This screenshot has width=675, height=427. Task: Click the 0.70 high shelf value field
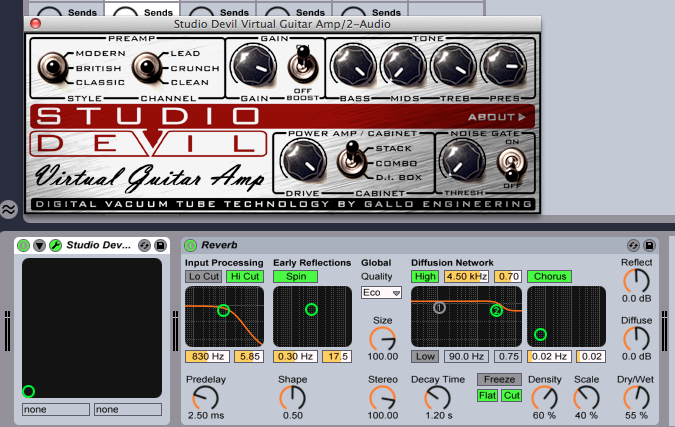click(x=508, y=276)
